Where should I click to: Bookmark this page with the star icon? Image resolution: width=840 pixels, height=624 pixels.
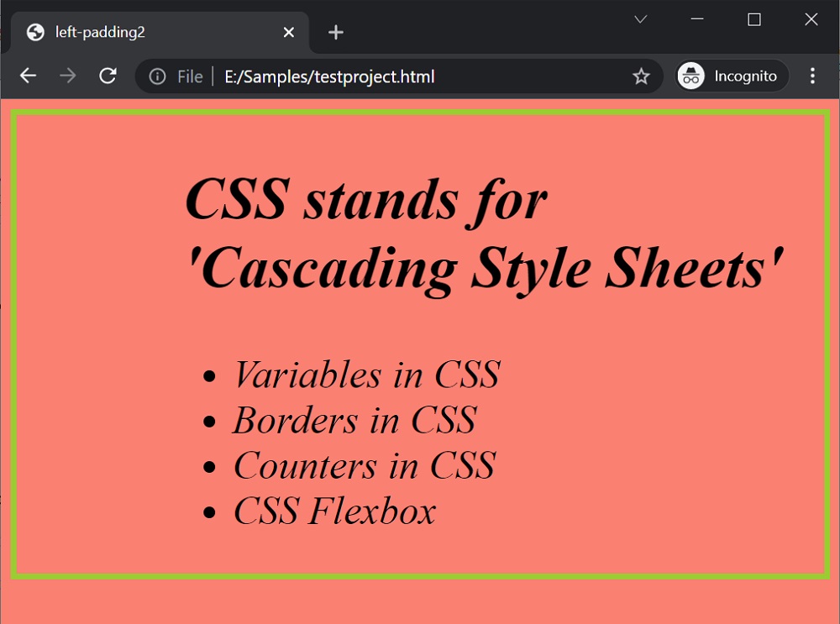[641, 76]
